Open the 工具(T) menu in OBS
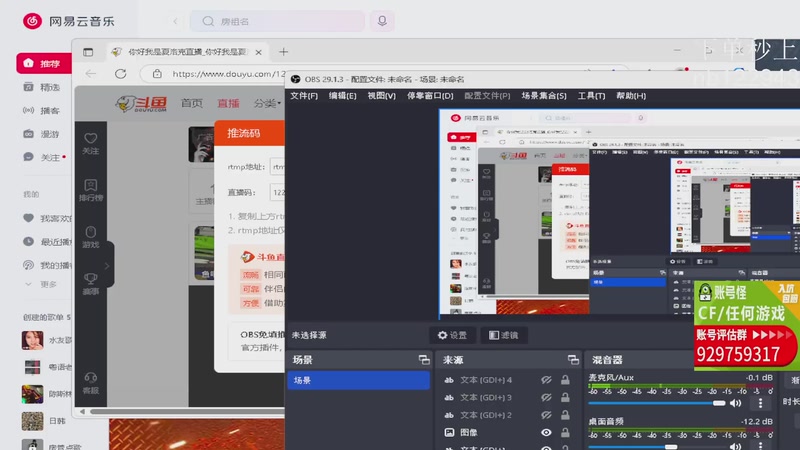The width and height of the screenshot is (800, 450). tap(591, 96)
